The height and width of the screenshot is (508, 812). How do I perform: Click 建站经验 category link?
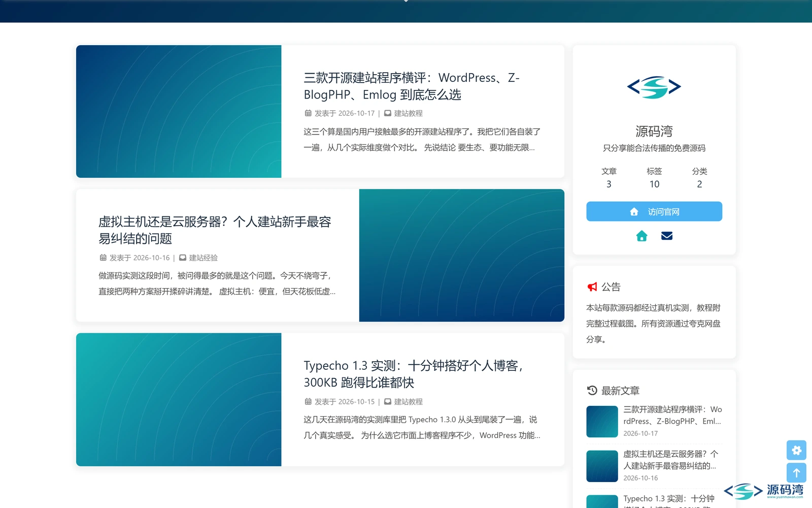[204, 258]
